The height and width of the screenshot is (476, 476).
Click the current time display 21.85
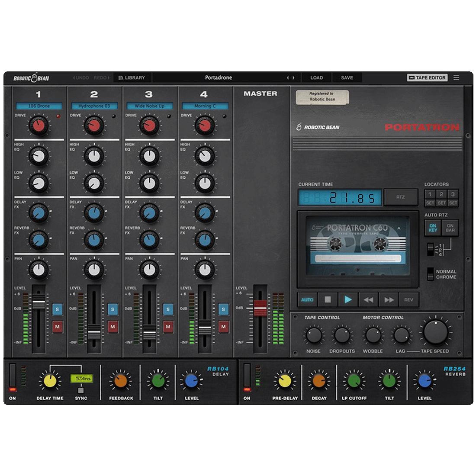340,198
